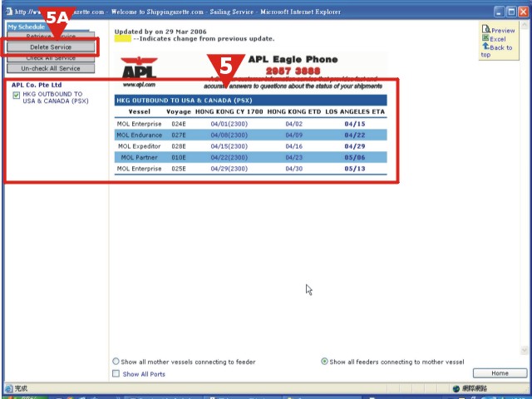This screenshot has height=399, width=532.
Task: Click the 05/13 Los Angeles ETA cell
Action: pos(355,169)
